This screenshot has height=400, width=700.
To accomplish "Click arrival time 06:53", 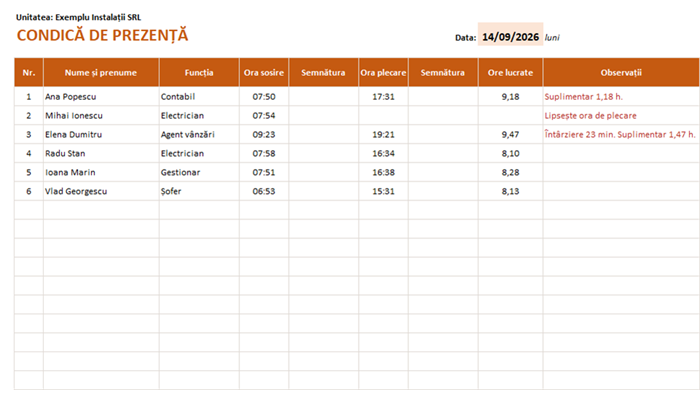I will pyautogui.click(x=264, y=191).
